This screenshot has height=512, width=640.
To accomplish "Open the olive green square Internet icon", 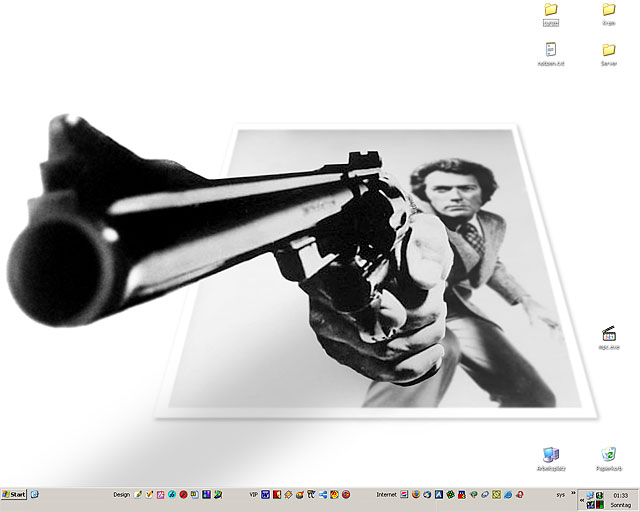I will point(496,494).
